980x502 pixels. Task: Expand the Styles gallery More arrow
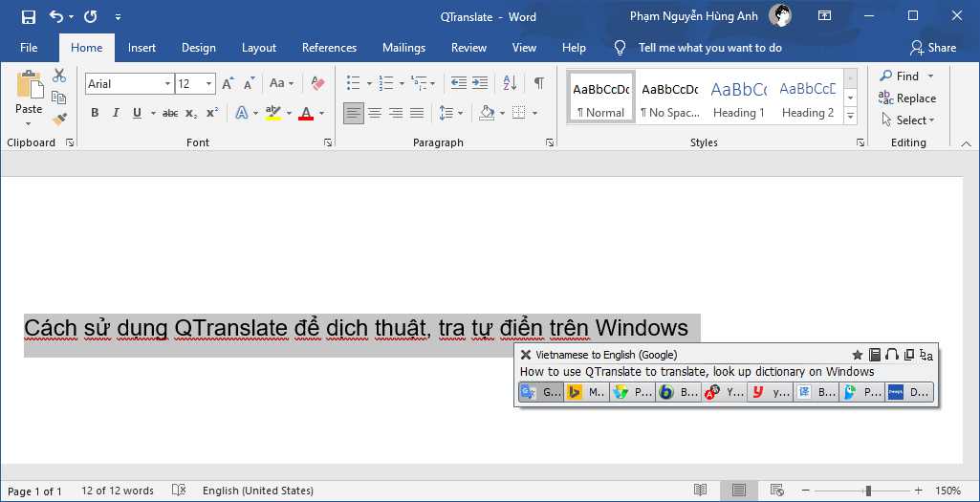(x=850, y=116)
